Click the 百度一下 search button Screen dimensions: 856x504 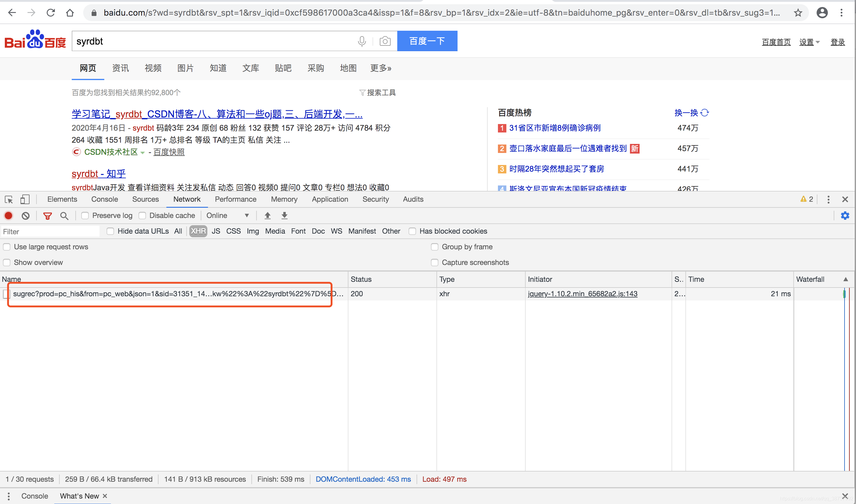click(427, 42)
